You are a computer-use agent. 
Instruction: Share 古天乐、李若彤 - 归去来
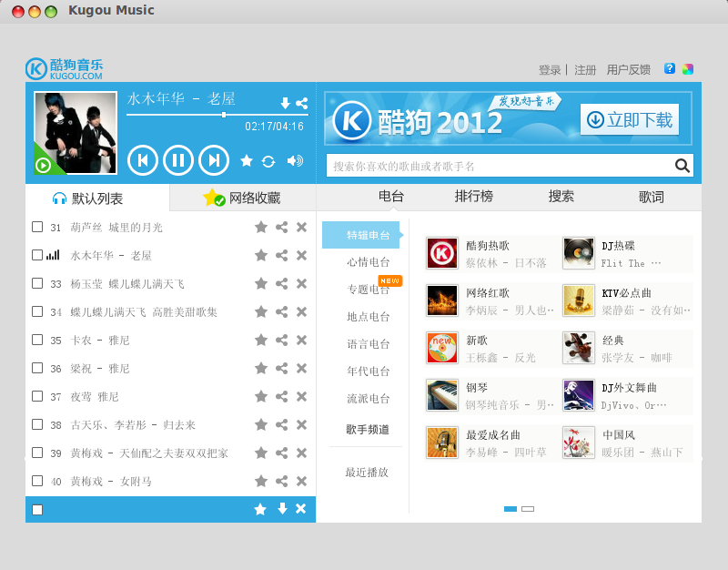tap(281, 424)
